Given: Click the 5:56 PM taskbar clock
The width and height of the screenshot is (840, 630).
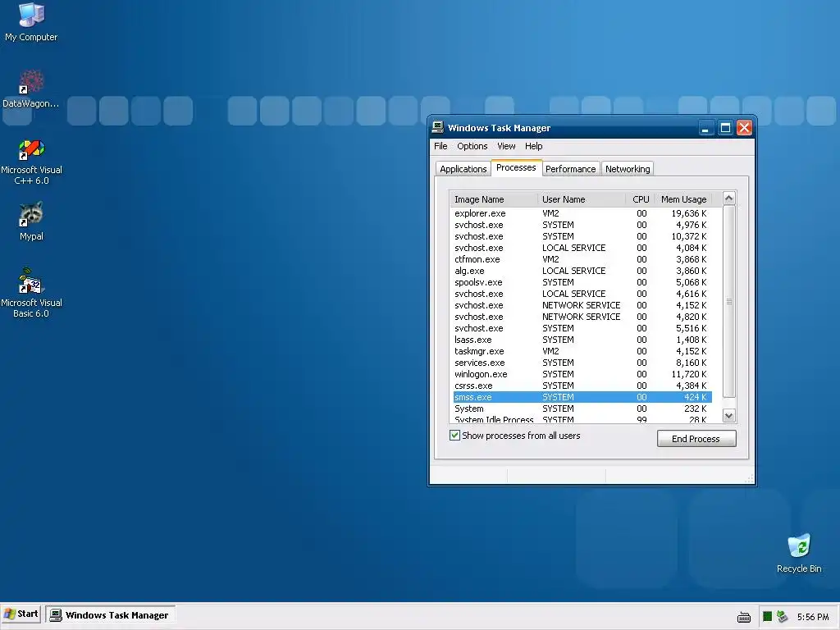Looking at the screenshot, I should [813, 617].
